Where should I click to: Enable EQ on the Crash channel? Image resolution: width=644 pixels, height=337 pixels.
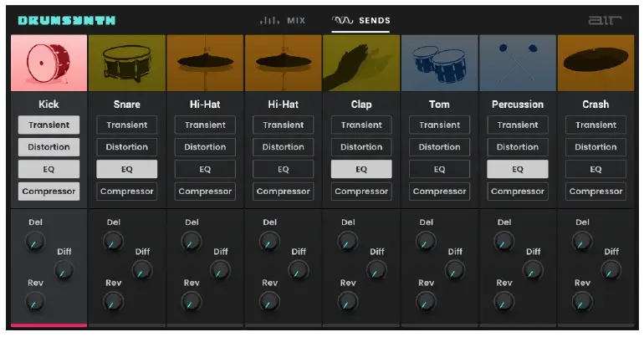[596, 169]
